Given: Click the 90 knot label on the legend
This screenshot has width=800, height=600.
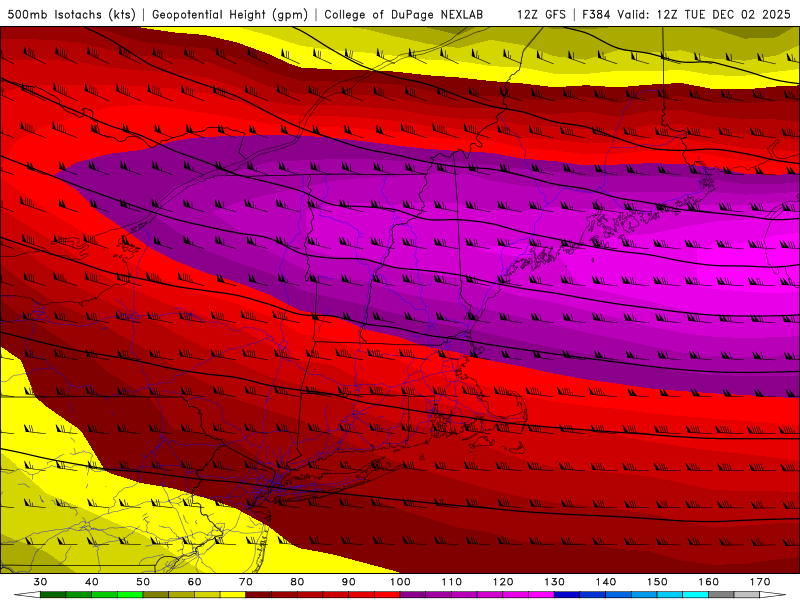Looking at the screenshot, I should pos(348,582).
